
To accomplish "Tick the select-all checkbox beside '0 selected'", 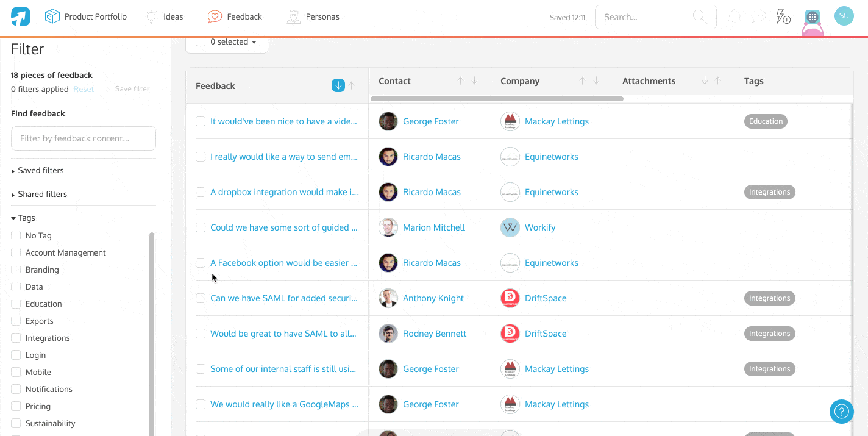I will click(201, 42).
